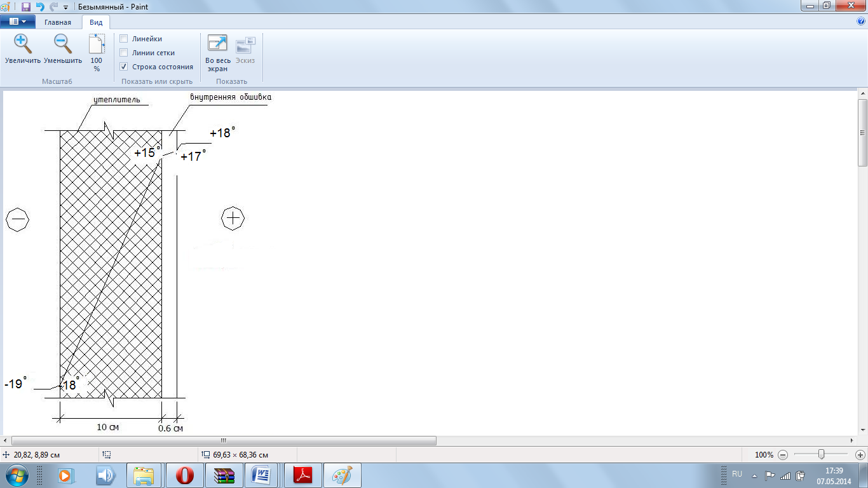Undo the last action with the blue arrow
The height and width of the screenshot is (488, 868).
[x=40, y=6]
